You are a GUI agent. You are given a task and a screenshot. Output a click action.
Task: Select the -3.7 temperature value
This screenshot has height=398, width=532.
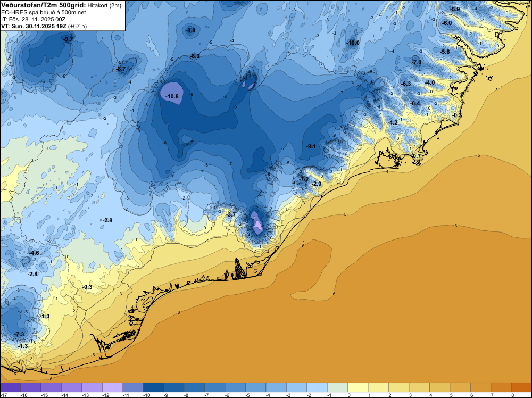click(231, 215)
